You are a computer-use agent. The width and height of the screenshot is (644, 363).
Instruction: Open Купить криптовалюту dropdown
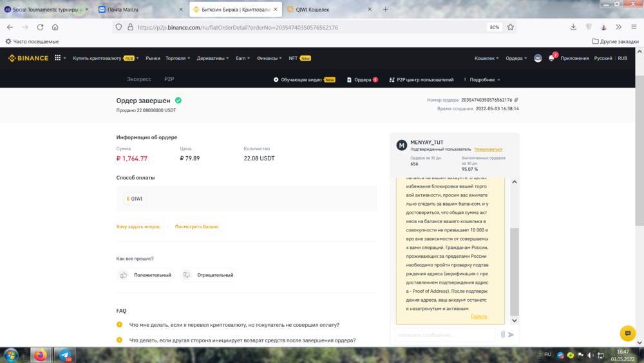coord(106,59)
